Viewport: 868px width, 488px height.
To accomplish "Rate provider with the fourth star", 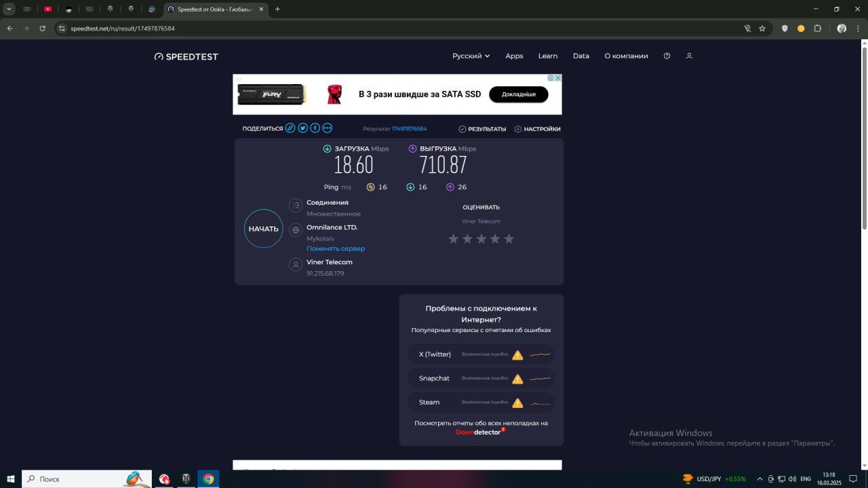I will point(495,239).
